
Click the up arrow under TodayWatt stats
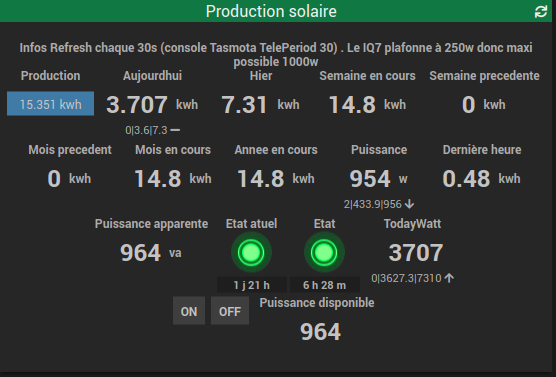pos(449,278)
